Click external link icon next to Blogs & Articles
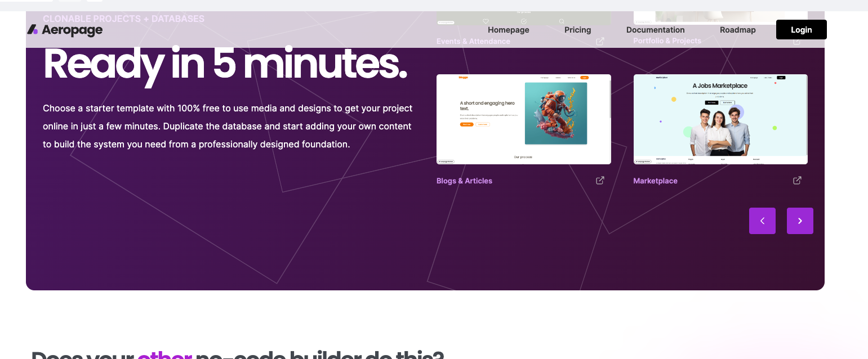 point(600,180)
